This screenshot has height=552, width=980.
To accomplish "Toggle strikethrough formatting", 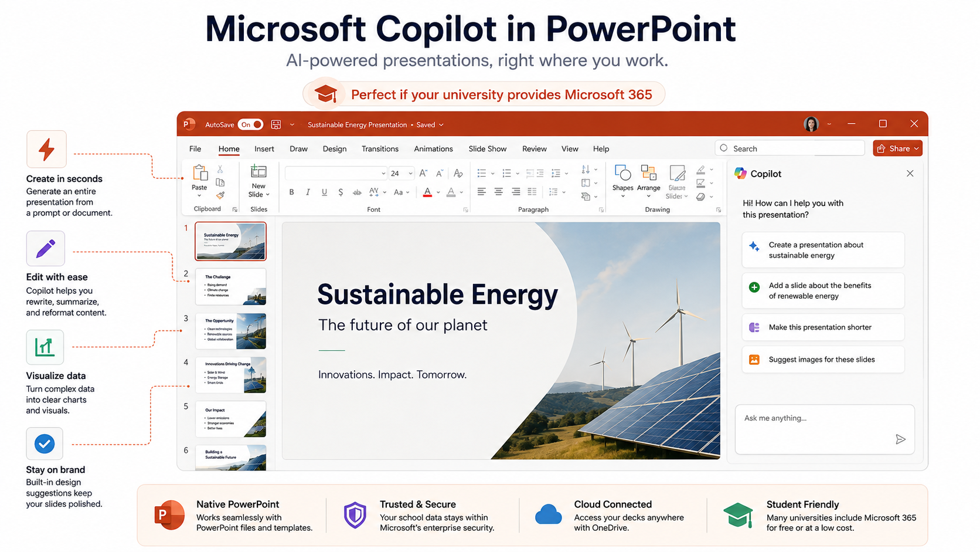I will click(357, 192).
